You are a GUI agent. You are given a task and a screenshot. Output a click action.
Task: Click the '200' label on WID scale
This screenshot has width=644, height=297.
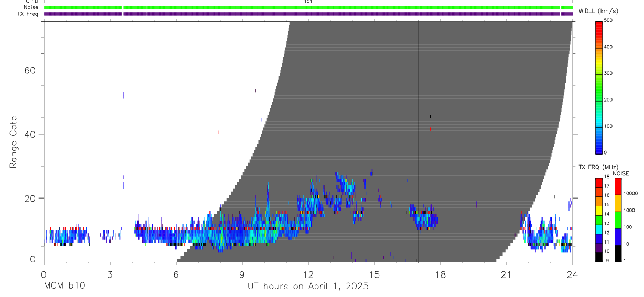[x=608, y=100]
